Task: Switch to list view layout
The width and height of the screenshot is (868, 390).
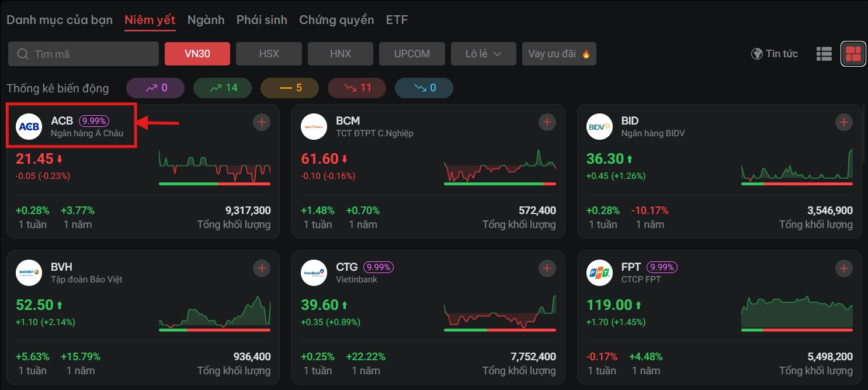Action: (824, 54)
